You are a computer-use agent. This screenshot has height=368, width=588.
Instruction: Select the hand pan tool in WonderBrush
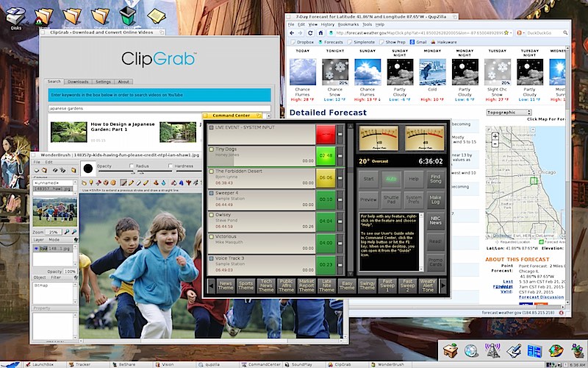[x=84, y=183]
